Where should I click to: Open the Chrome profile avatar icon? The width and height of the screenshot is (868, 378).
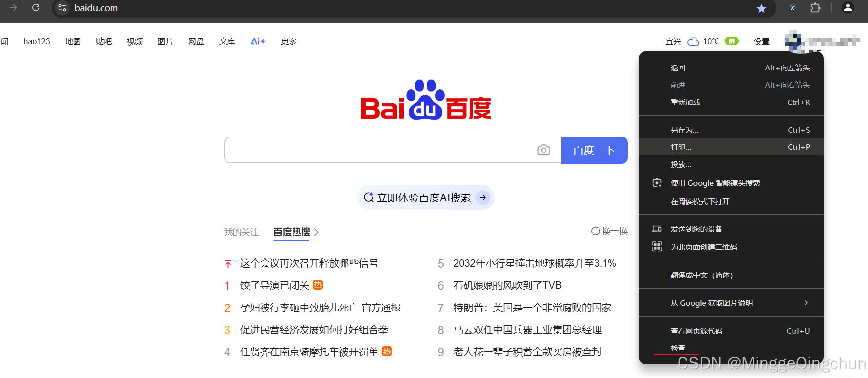coord(848,8)
